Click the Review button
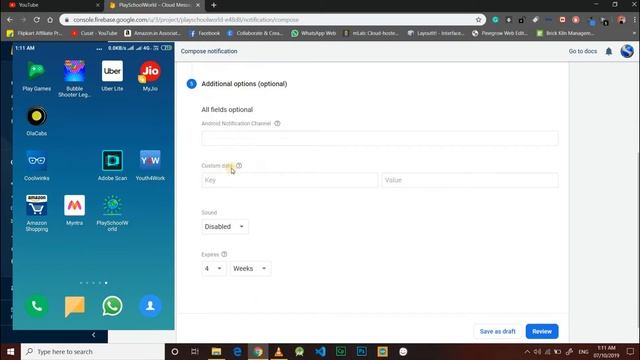640x360 pixels. coord(542,331)
